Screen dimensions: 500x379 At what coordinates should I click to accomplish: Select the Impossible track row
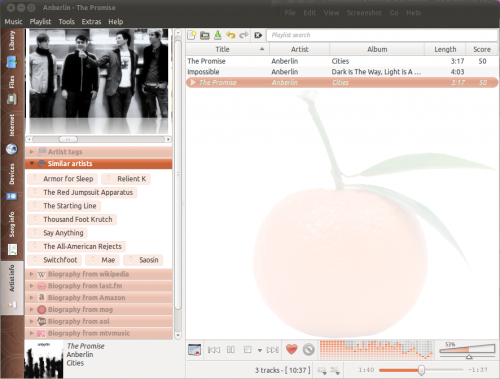(x=342, y=72)
